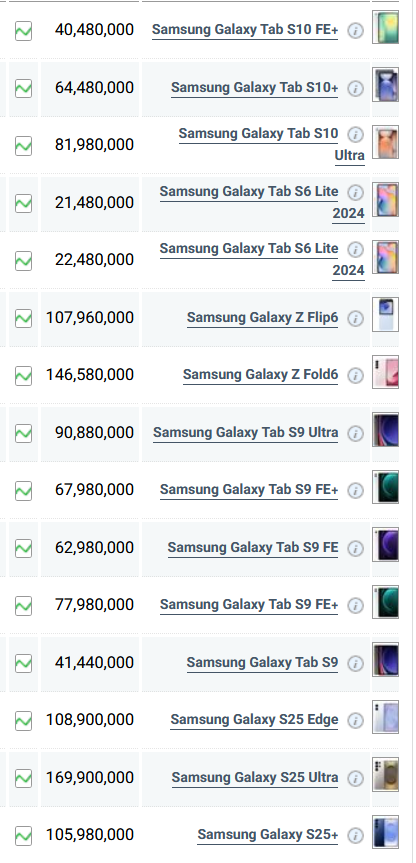
Task: Show info icon for Galaxy Tab S10 Ultra
Action: tap(355, 134)
